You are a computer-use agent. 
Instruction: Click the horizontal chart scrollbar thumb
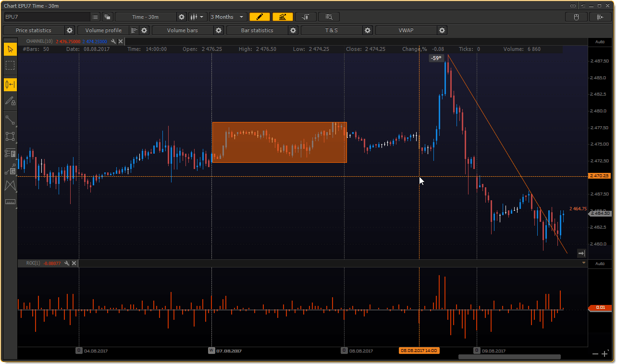(509, 357)
